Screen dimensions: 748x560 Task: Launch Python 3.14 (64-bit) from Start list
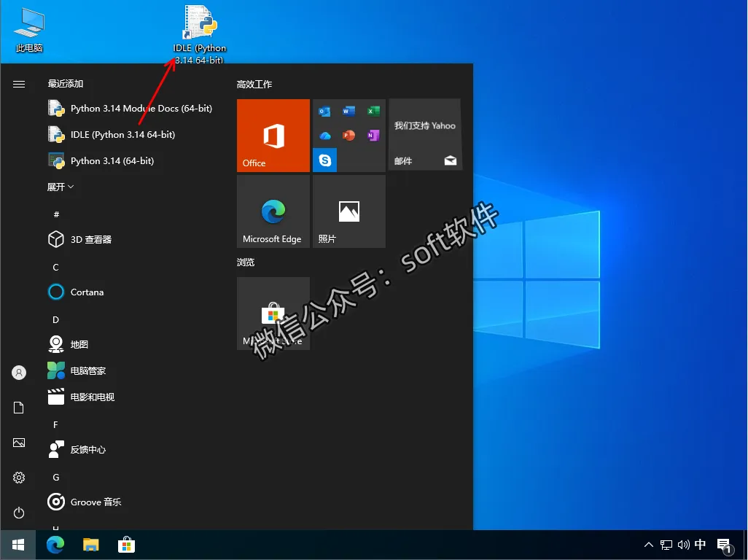tap(101, 161)
